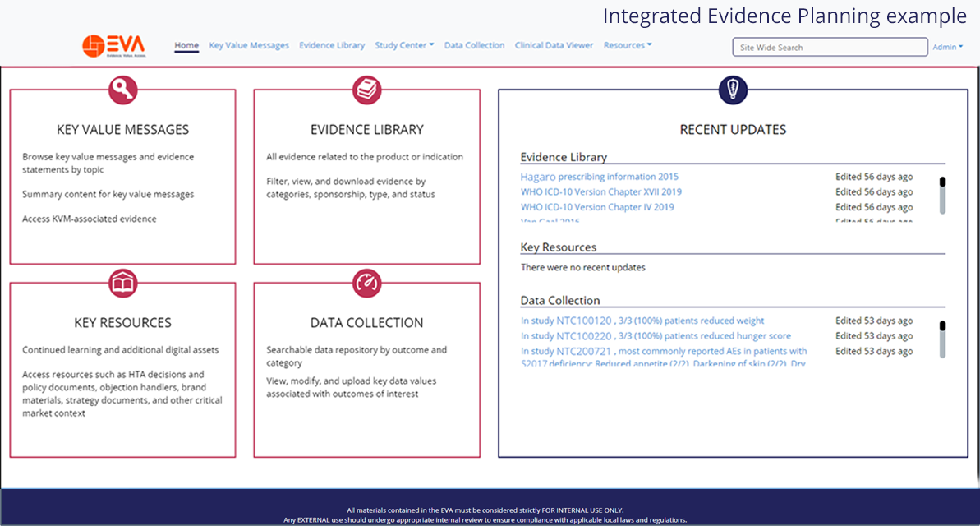Click the Data Collection updates scrollbar
This screenshot has width=980, height=526.
point(942,339)
